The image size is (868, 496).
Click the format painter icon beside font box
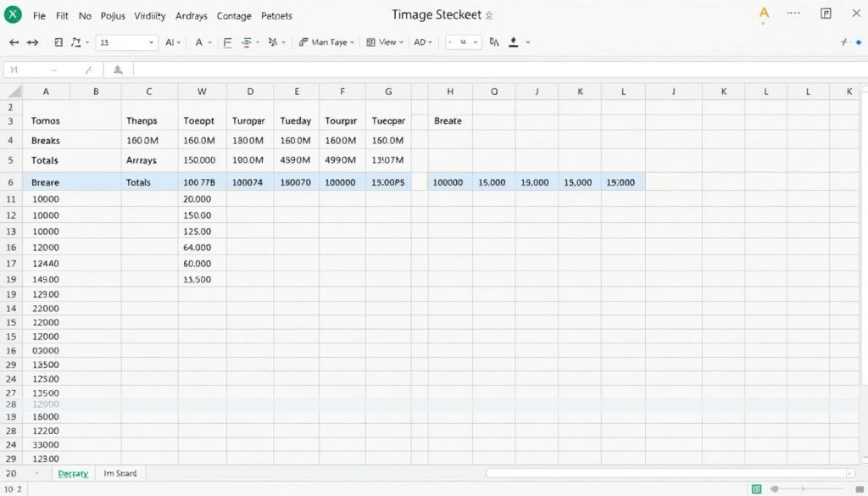click(75, 42)
